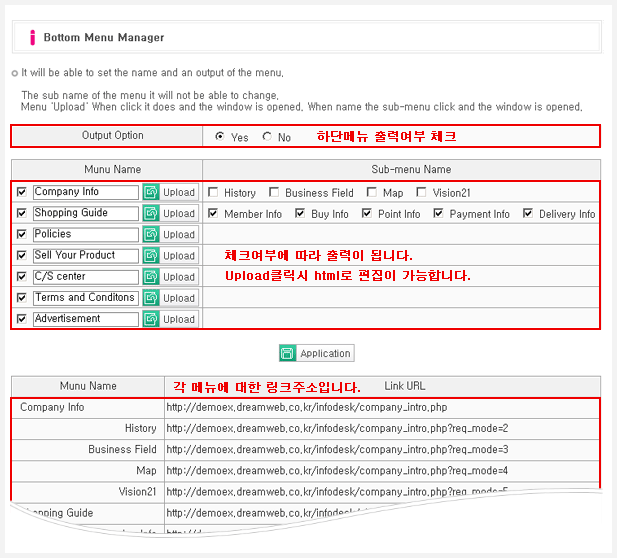Image resolution: width=617 pixels, height=558 pixels.
Task: Uncheck the Member Info sub-menu
Action: (213, 213)
